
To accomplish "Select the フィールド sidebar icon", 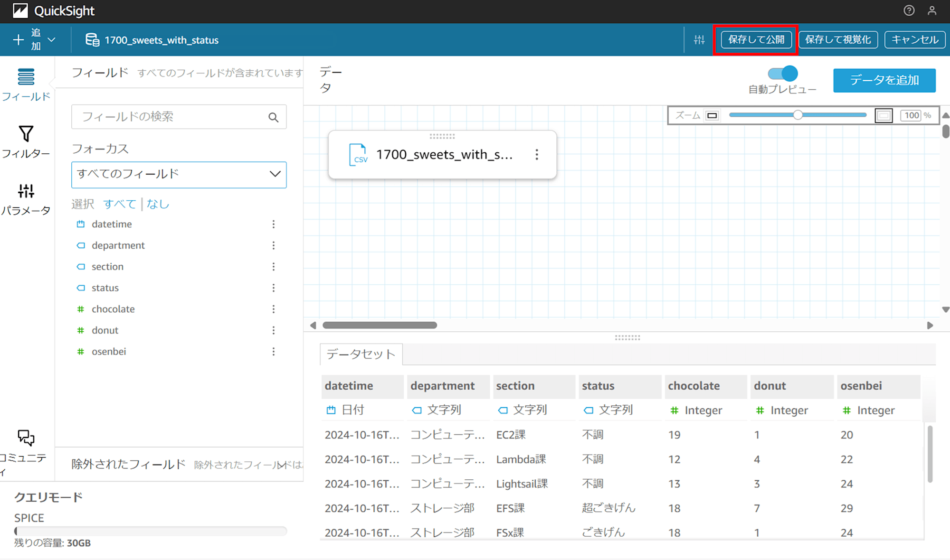I will pyautogui.click(x=26, y=84).
